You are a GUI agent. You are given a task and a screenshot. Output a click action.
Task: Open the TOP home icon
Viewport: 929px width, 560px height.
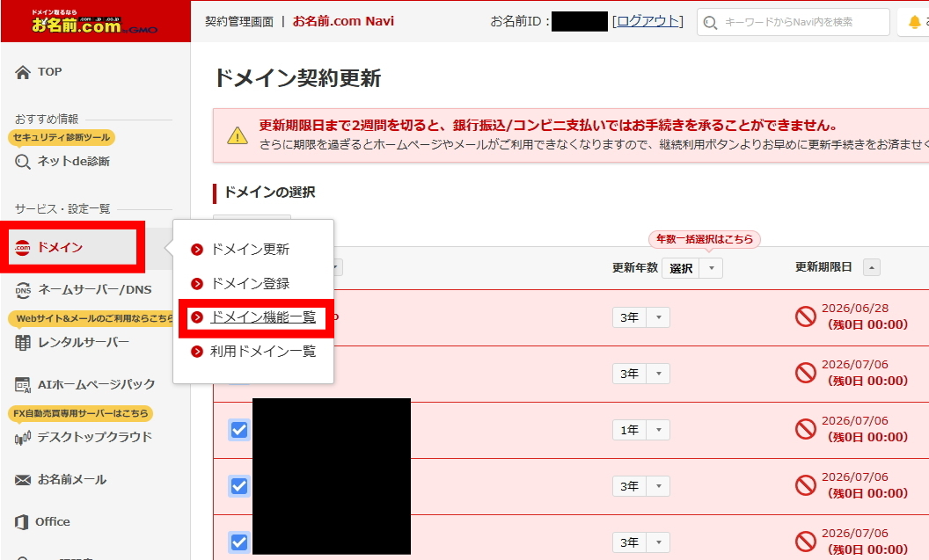(x=23, y=72)
